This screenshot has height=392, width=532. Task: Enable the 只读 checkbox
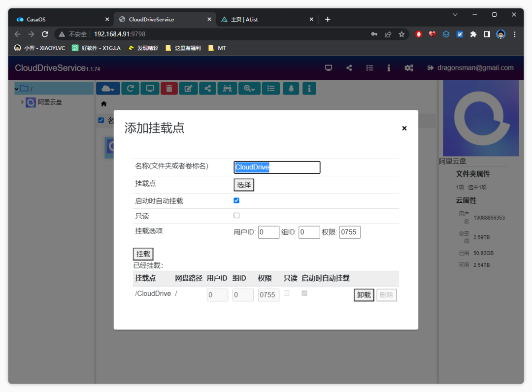pyautogui.click(x=236, y=216)
